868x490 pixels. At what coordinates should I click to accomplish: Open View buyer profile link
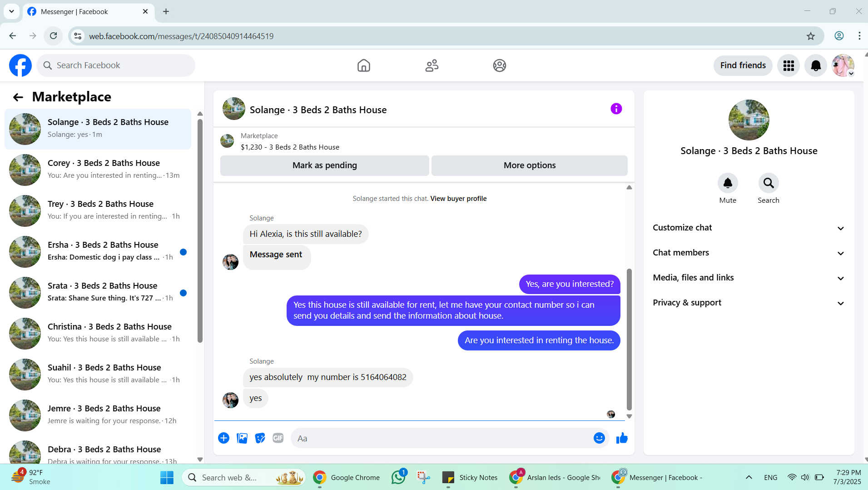(x=458, y=199)
